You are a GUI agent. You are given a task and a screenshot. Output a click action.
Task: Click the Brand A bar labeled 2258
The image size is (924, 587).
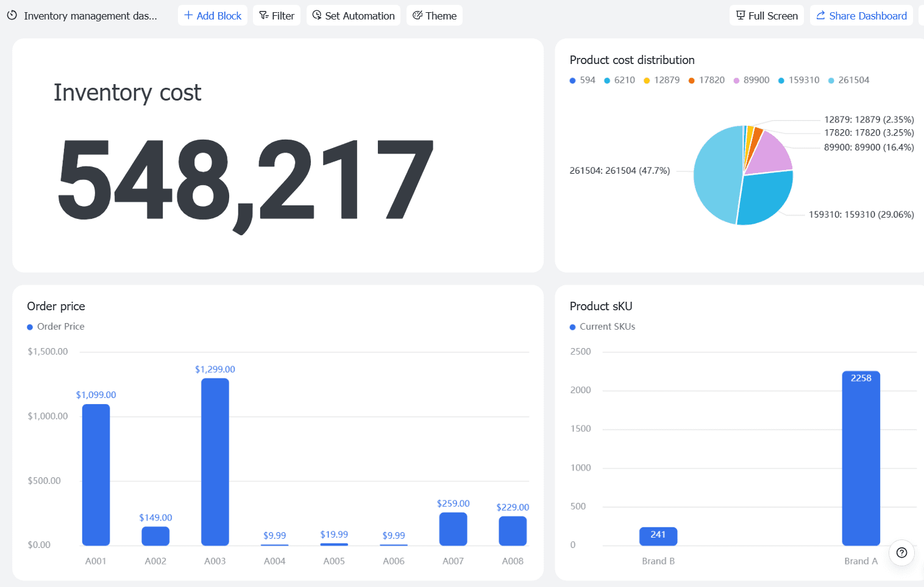[x=861, y=458]
